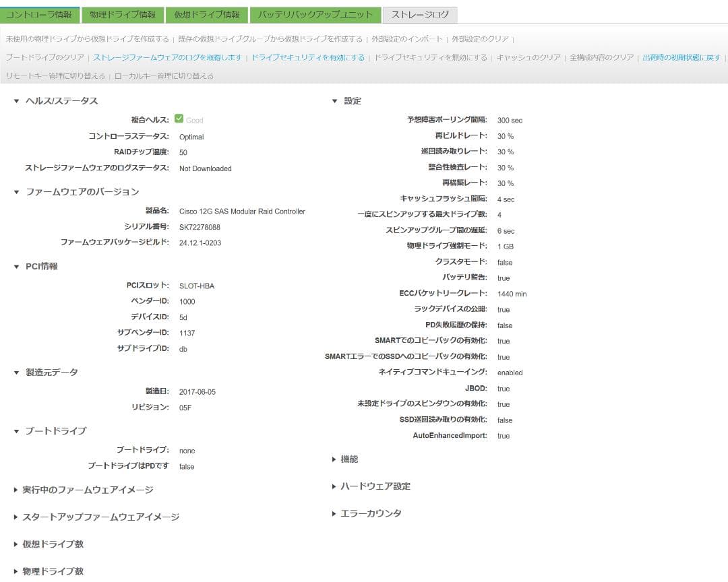
Task: Switch to the 物理ドライブ情報 tab
Action: coord(122,13)
